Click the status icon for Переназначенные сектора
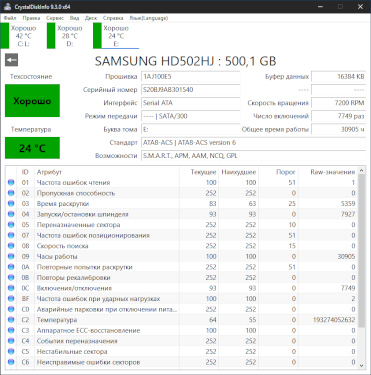Image resolution: width=371 pixels, height=375 pixels. tap(11, 225)
